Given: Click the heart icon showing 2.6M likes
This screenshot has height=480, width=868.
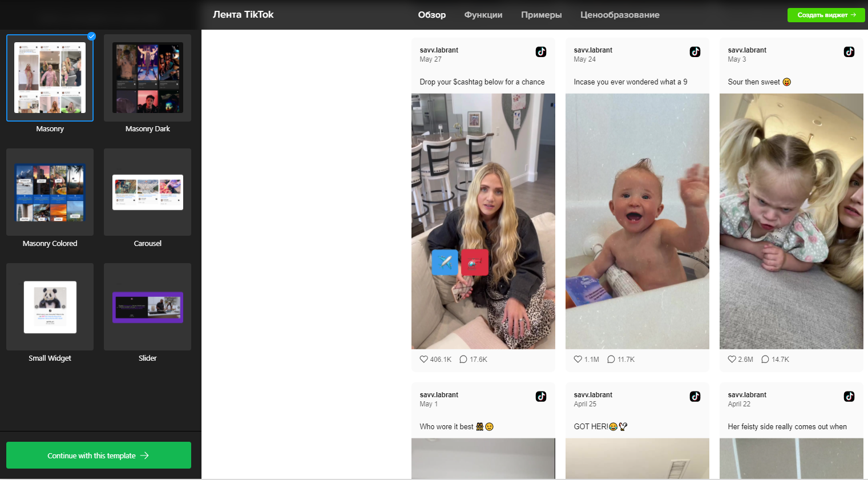Looking at the screenshot, I should click(x=732, y=359).
